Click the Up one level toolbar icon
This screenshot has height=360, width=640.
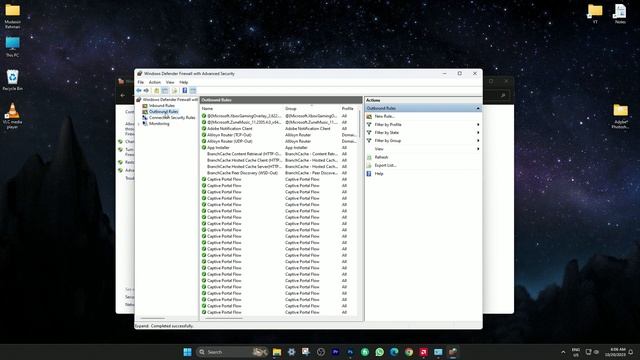156,91
